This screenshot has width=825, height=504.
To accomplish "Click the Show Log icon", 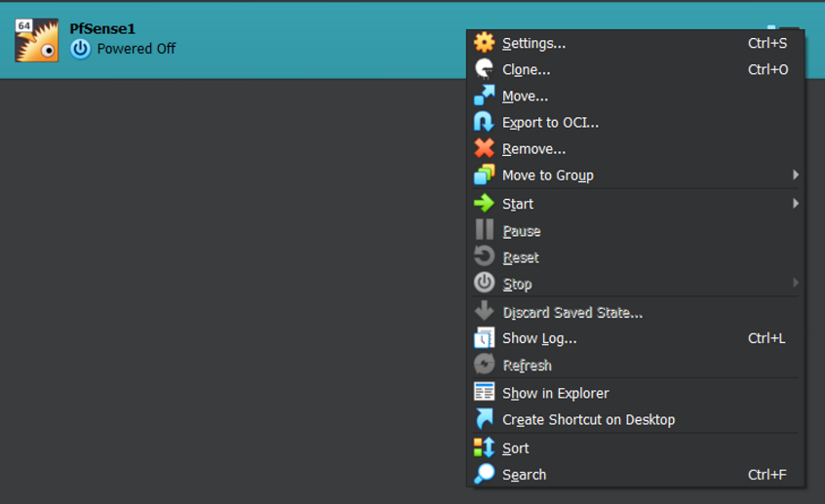I will [x=484, y=337].
